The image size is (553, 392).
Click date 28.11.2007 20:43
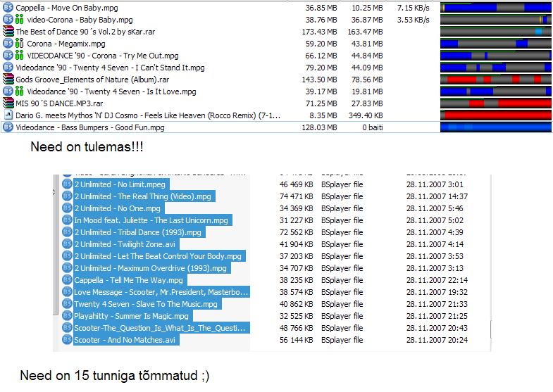[437, 328]
